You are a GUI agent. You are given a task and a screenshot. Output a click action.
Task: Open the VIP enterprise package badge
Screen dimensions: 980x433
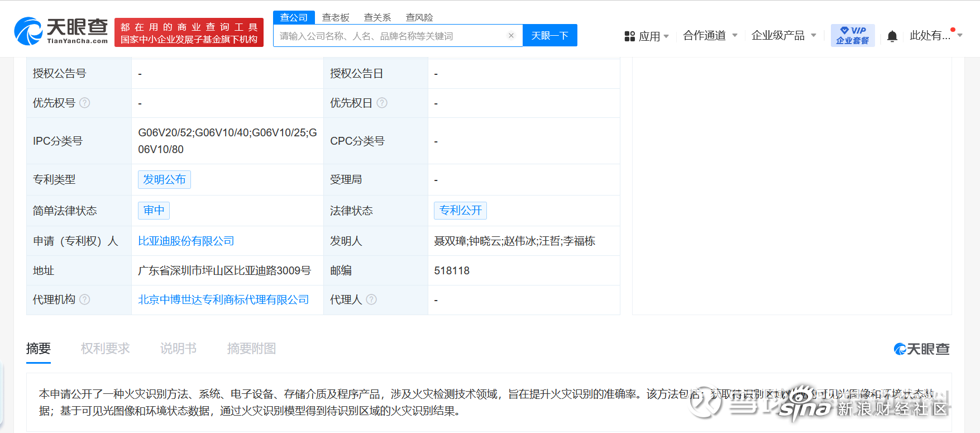point(853,35)
